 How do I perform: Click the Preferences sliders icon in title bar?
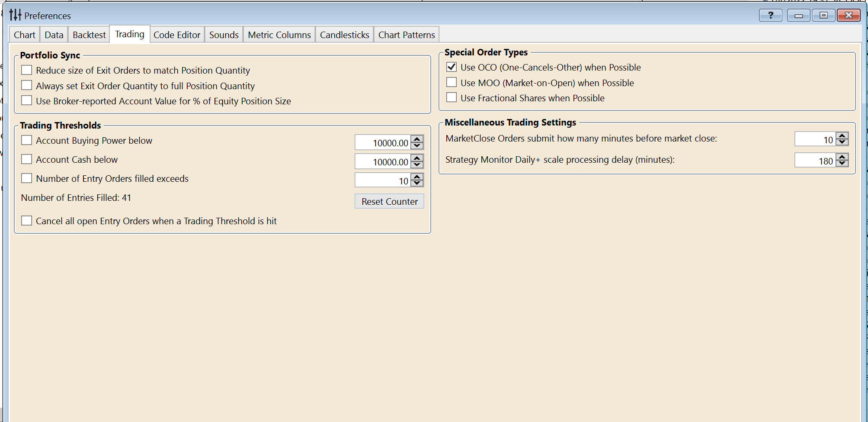point(15,15)
